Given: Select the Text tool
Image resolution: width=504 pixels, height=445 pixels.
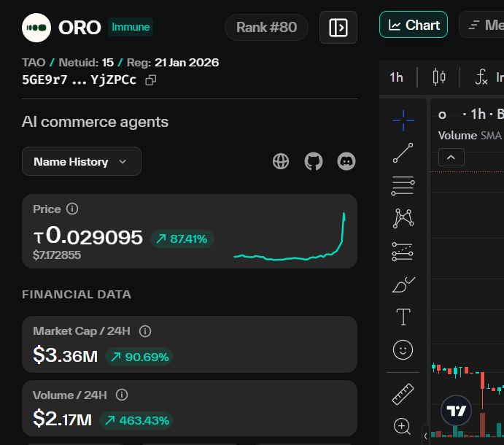Looking at the screenshot, I should (x=403, y=317).
